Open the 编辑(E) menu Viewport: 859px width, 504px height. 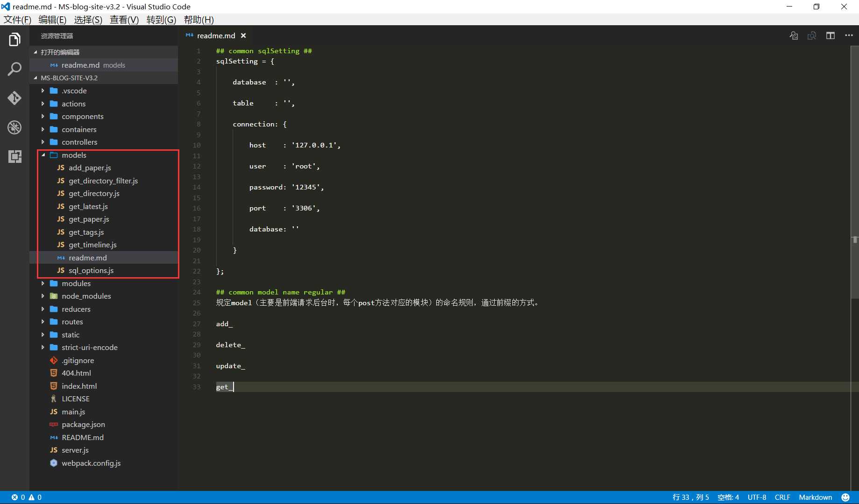tap(52, 20)
